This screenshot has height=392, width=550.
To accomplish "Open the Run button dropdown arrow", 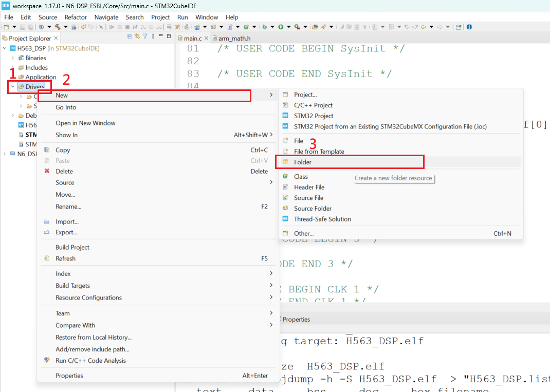I will [289, 27].
